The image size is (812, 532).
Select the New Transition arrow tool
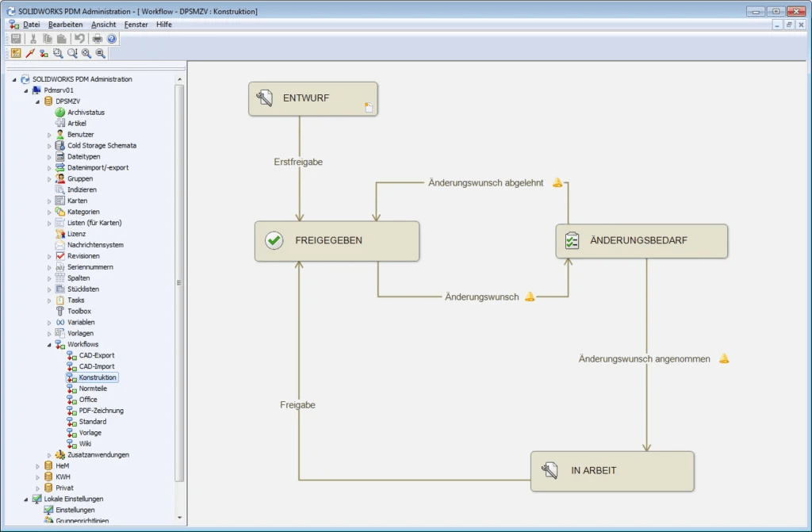point(29,52)
